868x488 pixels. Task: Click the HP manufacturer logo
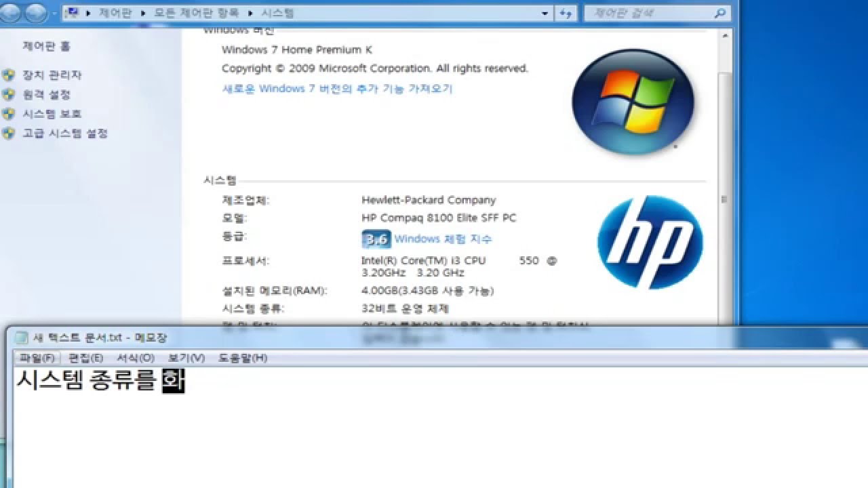[650, 243]
